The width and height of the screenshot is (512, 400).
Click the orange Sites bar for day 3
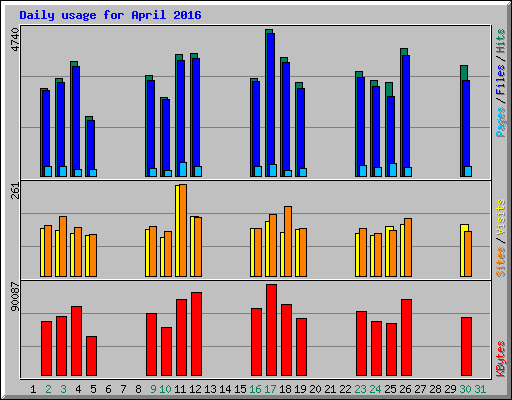[63, 246]
